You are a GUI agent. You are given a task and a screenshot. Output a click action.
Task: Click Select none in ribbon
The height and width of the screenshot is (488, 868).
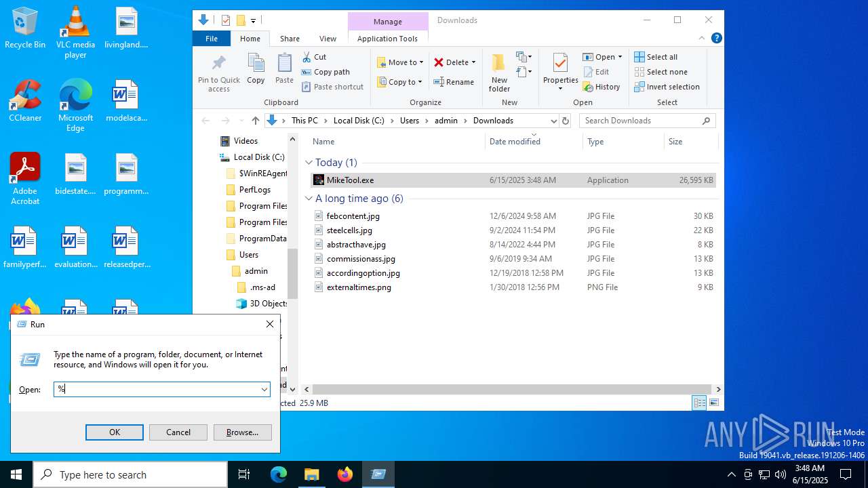coord(661,72)
